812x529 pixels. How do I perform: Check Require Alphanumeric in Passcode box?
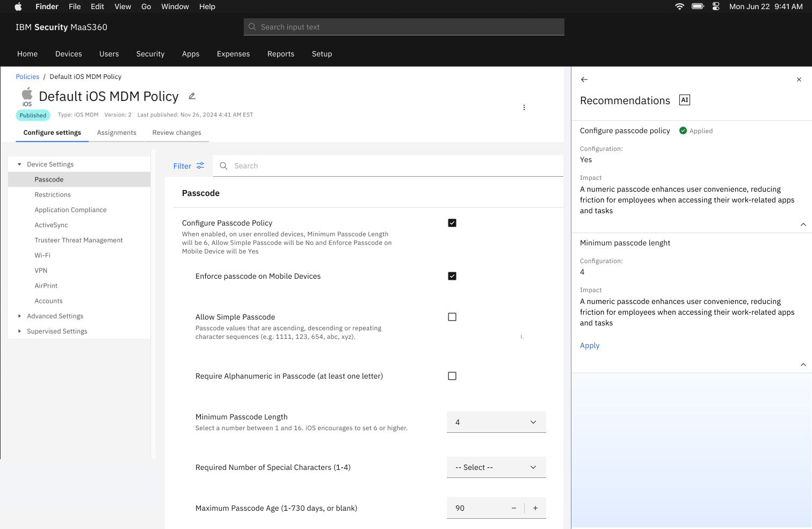point(452,376)
